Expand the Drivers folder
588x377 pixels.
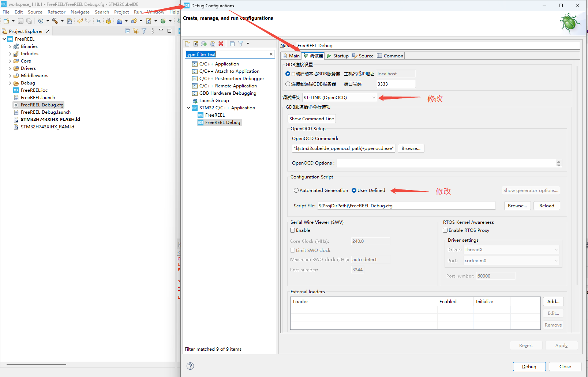[x=10, y=68]
